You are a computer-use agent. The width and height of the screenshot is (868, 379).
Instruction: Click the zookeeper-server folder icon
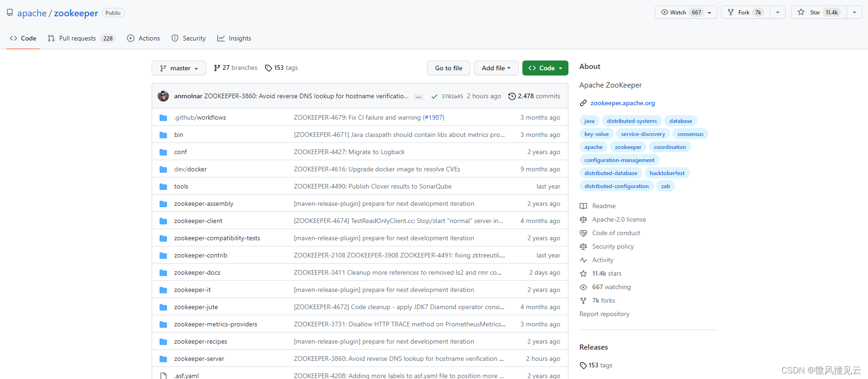click(163, 359)
